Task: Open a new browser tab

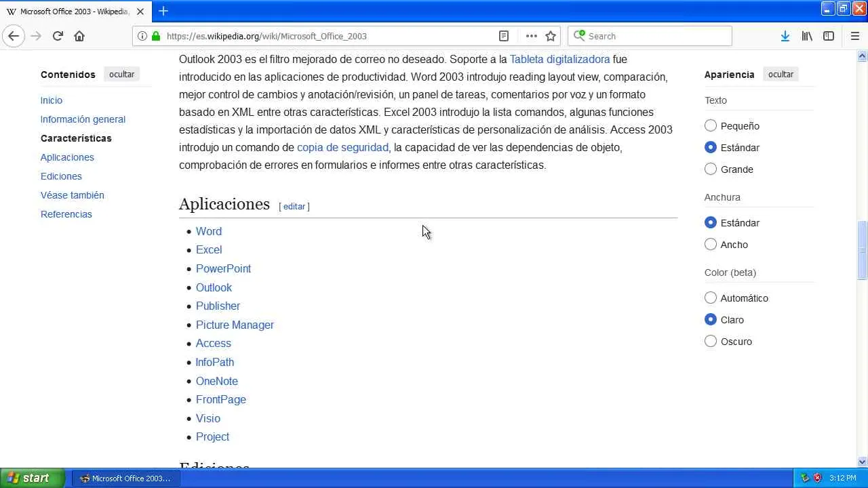Action: [x=163, y=11]
